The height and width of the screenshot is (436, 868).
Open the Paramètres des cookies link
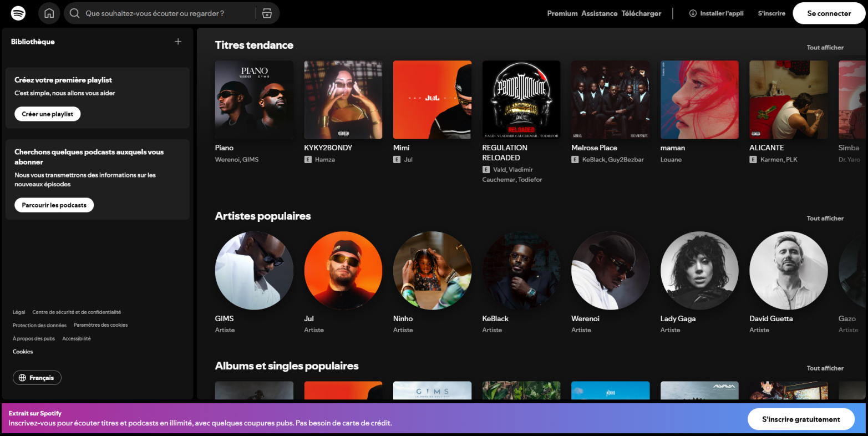(x=100, y=325)
